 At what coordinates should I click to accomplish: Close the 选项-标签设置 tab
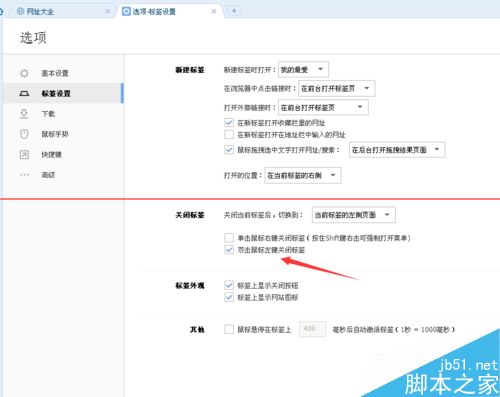pos(214,11)
